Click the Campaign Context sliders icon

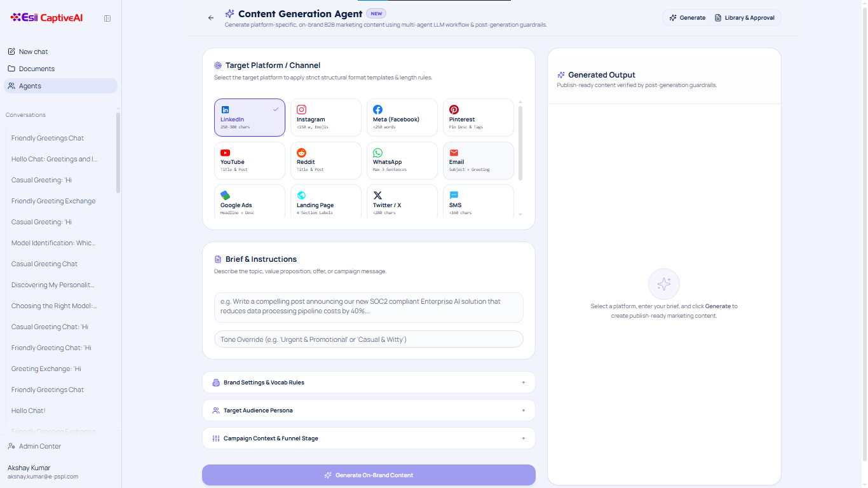(216, 438)
